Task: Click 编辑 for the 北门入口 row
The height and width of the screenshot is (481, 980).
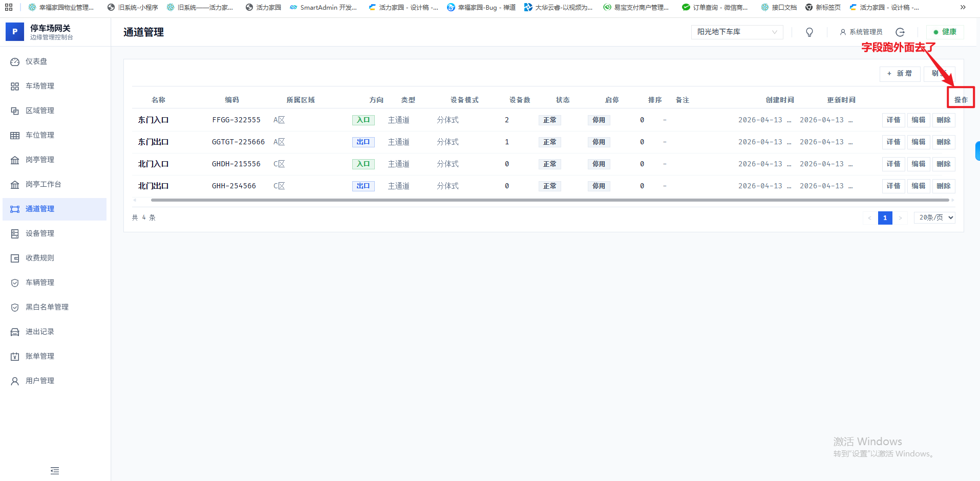Action: [918, 164]
